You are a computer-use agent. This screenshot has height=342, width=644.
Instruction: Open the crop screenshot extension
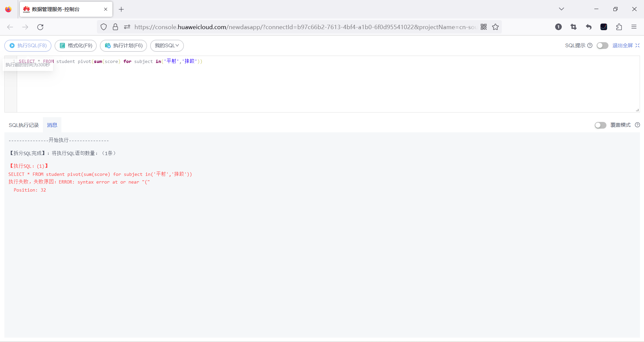pos(574,27)
